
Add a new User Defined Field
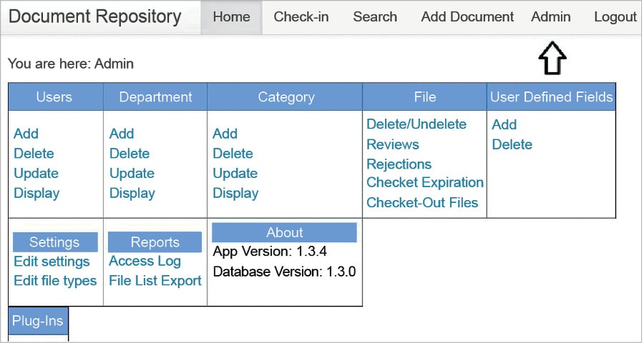[x=504, y=124]
